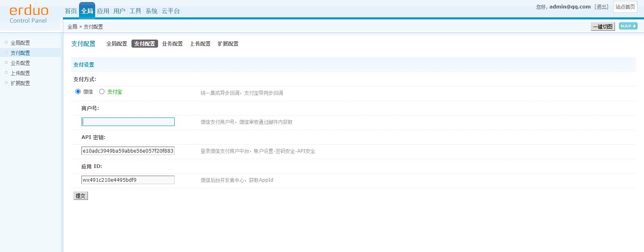Open the 应用 top menu
The height and width of the screenshot is (252, 644).
coord(103,11)
